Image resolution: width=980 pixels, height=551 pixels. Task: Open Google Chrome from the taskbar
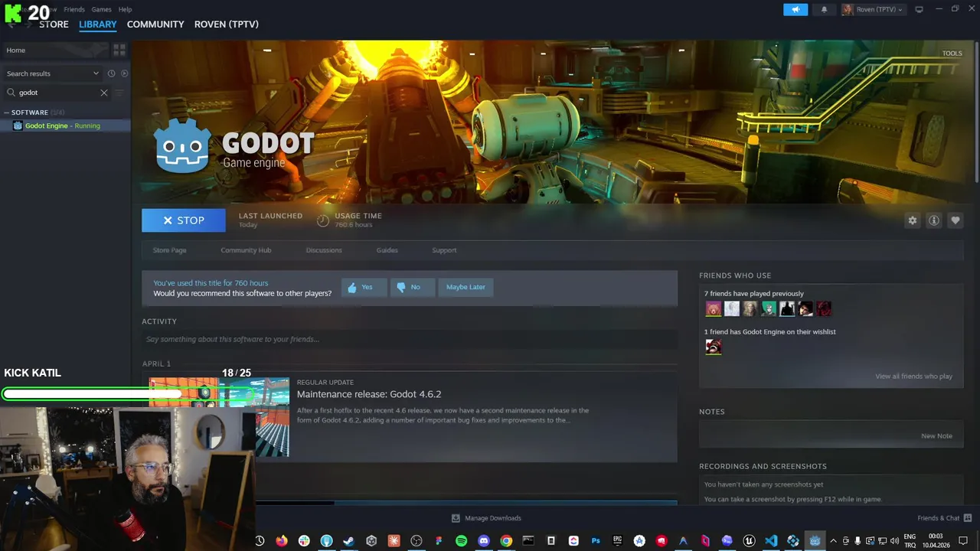[x=506, y=540]
